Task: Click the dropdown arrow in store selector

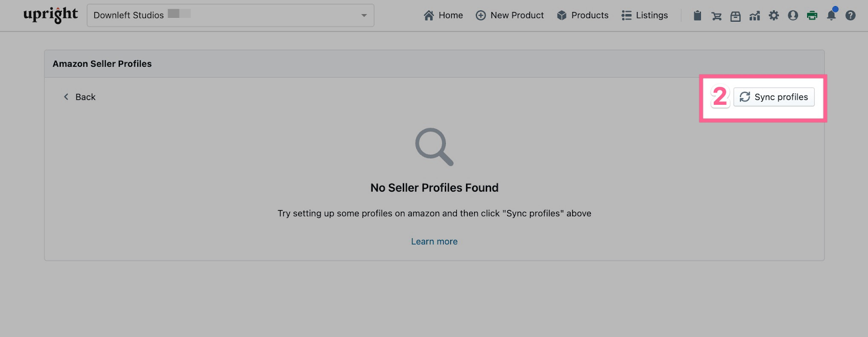Action: point(364,16)
